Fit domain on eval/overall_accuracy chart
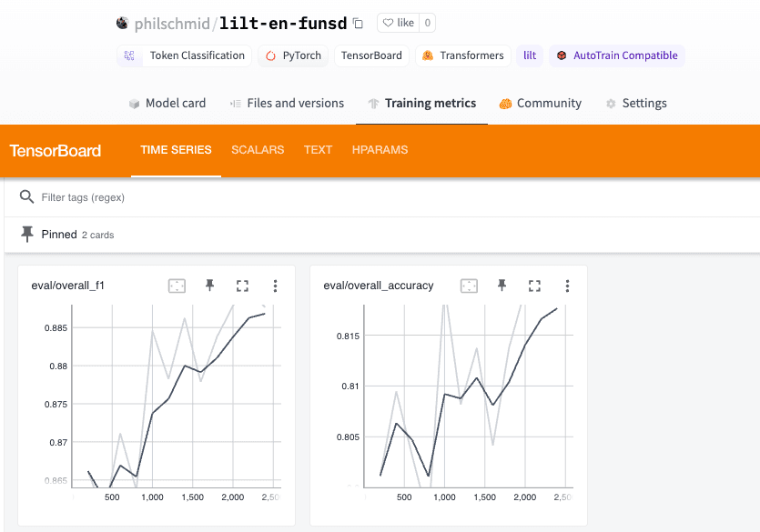 click(469, 286)
